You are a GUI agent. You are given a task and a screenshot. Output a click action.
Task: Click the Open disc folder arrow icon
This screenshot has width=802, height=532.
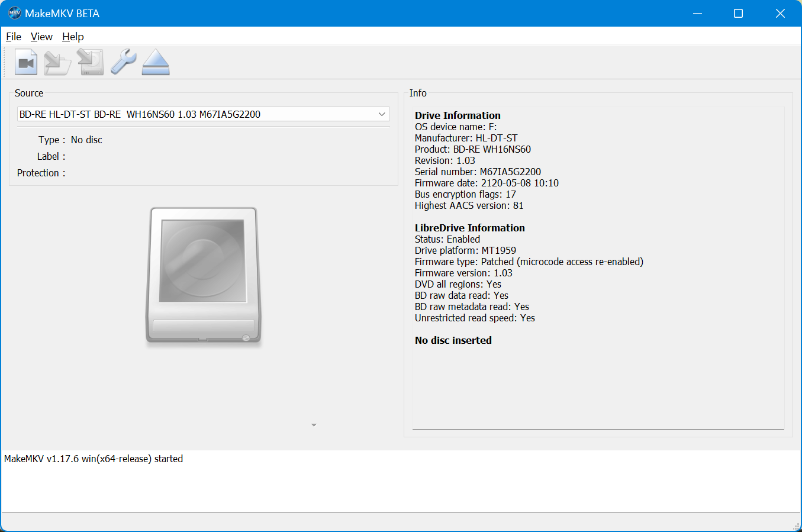click(x=58, y=62)
